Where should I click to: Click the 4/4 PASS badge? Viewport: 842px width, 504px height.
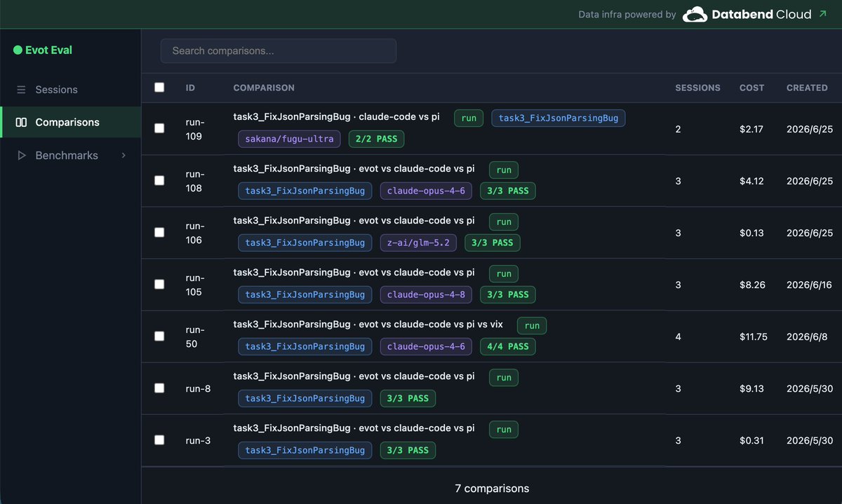tap(507, 346)
